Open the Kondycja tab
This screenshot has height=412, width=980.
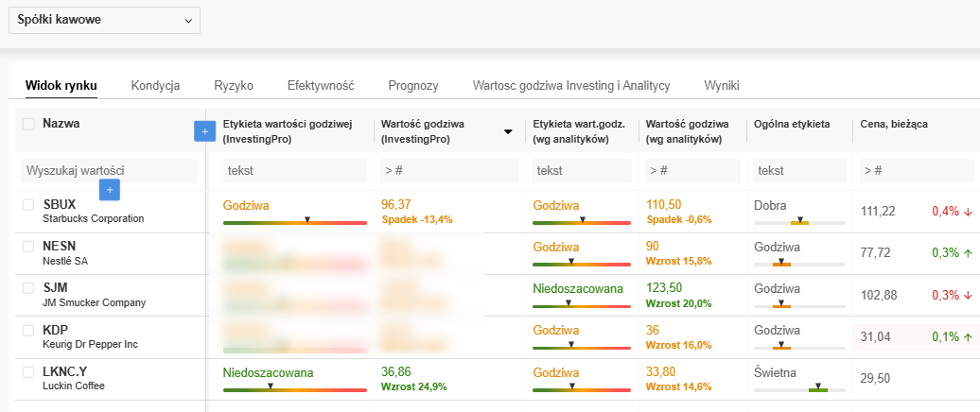pyautogui.click(x=156, y=86)
